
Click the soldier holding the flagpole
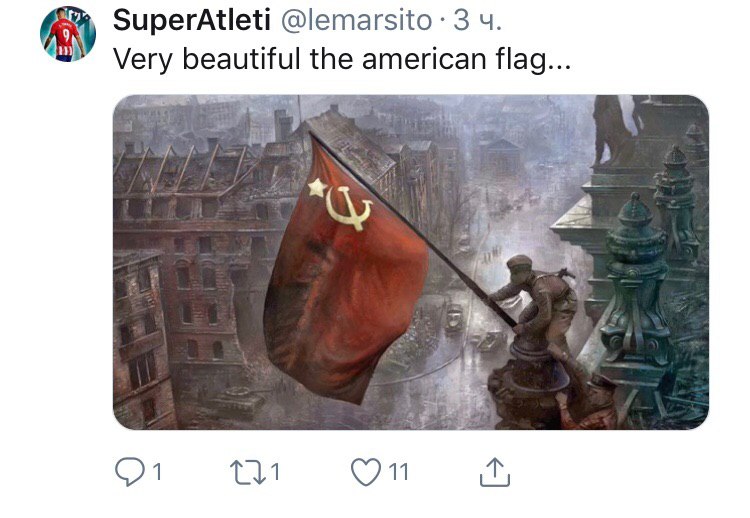point(540,299)
